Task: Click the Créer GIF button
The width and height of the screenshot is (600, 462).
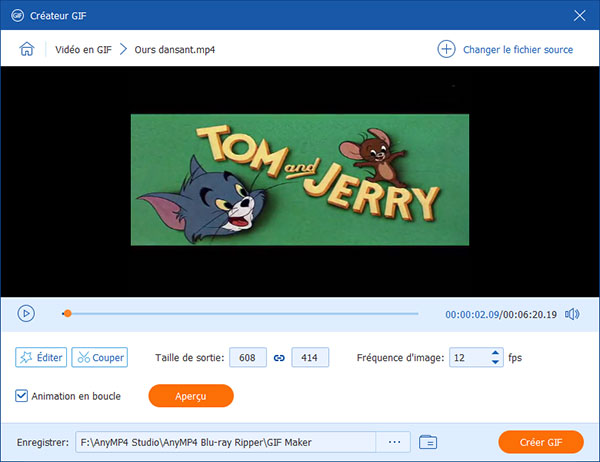Action: click(541, 442)
